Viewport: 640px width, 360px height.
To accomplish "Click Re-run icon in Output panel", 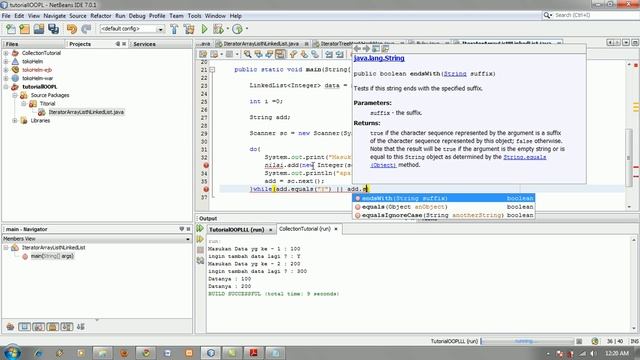I will [x=200, y=229].
